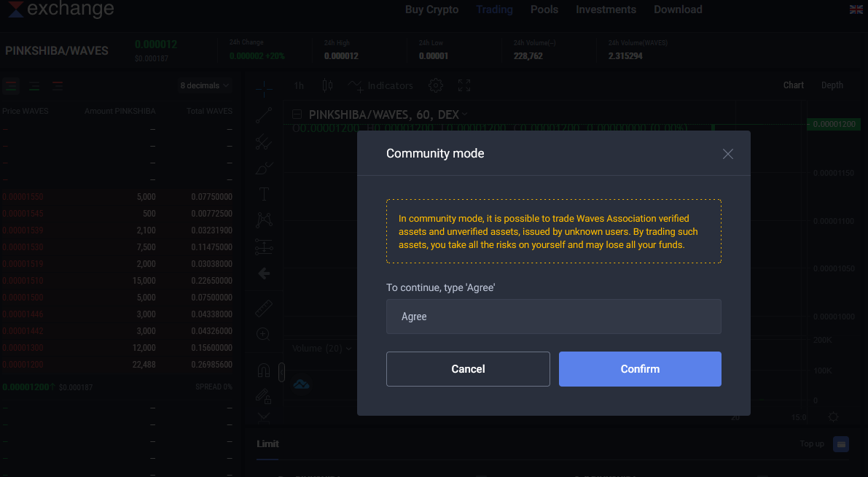Close the Community mode dialog
The height and width of the screenshot is (477, 868).
point(727,154)
